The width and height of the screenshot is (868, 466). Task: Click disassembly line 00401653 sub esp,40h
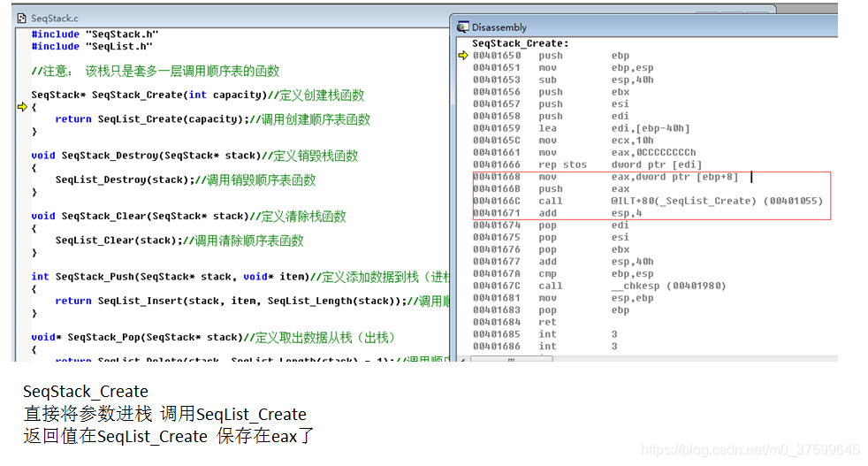pyautogui.click(x=563, y=80)
